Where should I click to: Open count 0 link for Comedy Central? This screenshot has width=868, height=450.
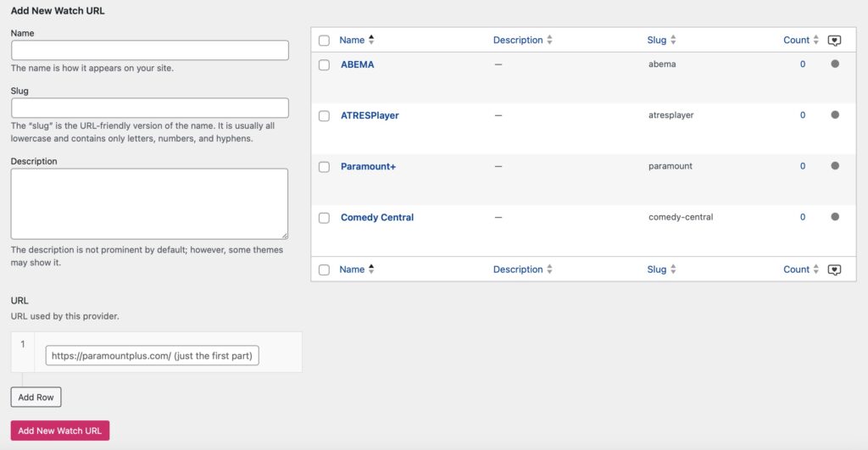(x=803, y=216)
